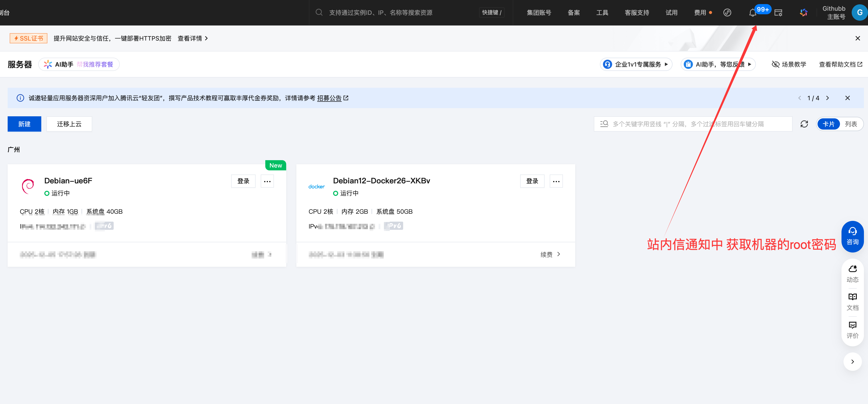Screen dimensions: 868x404
Task: Click the 动态 cloud icon in right sidebar
Action: (852, 272)
